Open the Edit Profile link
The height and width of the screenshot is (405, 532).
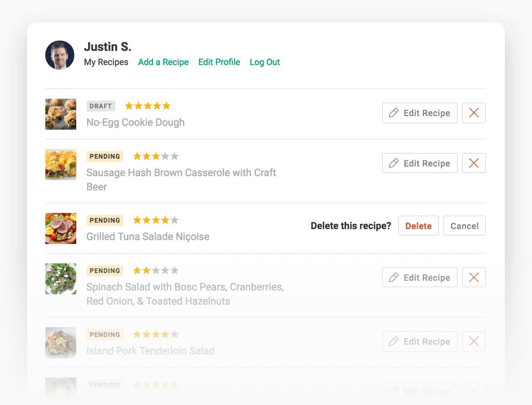(x=219, y=62)
